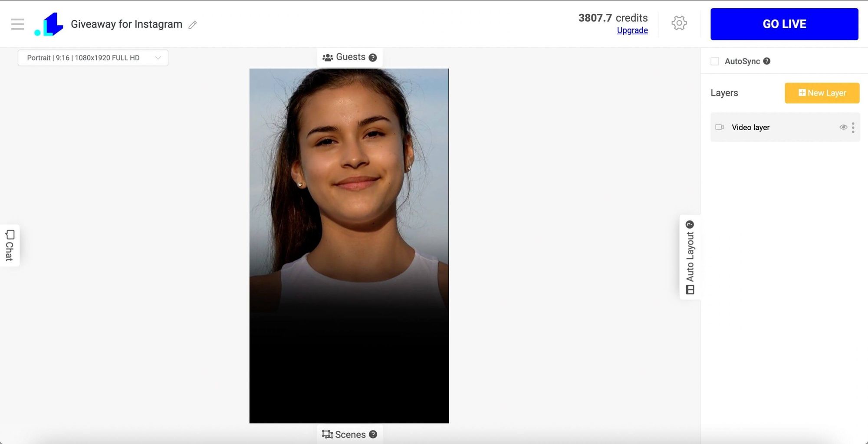This screenshot has height=444, width=868.
Task: Select the Video layer row
Action: click(x=785, y=127)
